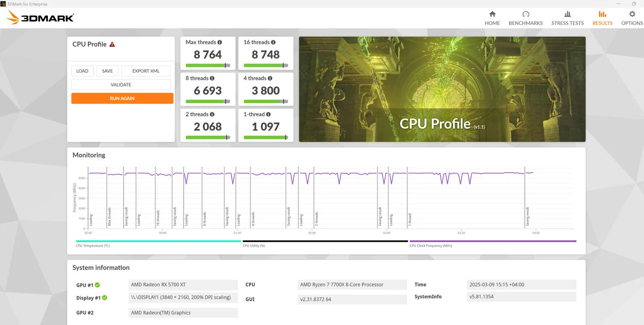644x325 pixels.
Task: Click green check next to GPU #1
Action: pos(97,285)
